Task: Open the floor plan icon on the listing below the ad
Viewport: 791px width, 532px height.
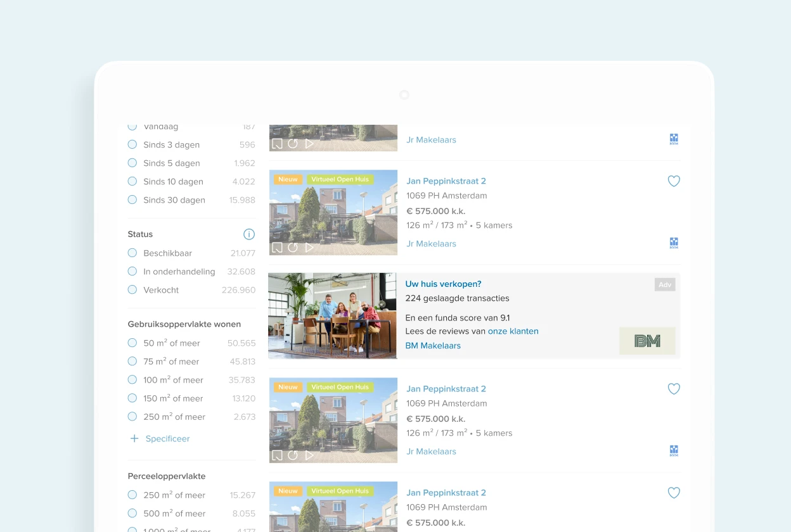Action: [x=277, y=455]
